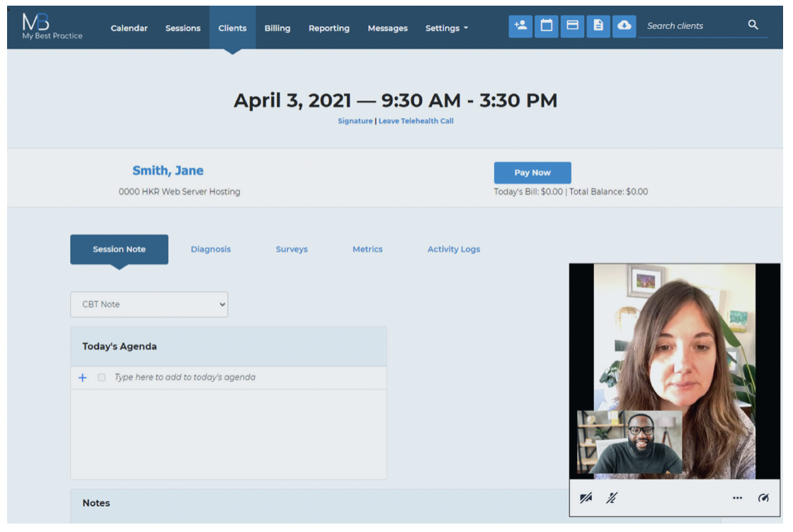Click the search magnifier icon

coord(753,25)
